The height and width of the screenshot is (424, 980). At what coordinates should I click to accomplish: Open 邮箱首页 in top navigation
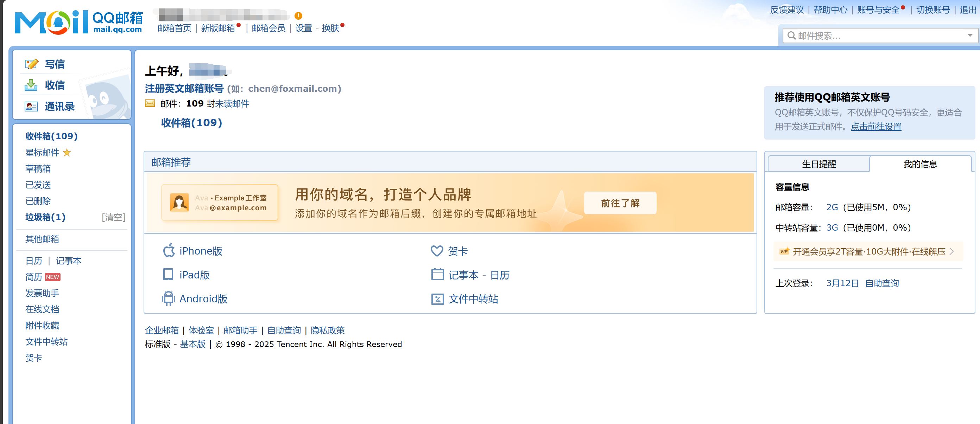tap(175, 28)
